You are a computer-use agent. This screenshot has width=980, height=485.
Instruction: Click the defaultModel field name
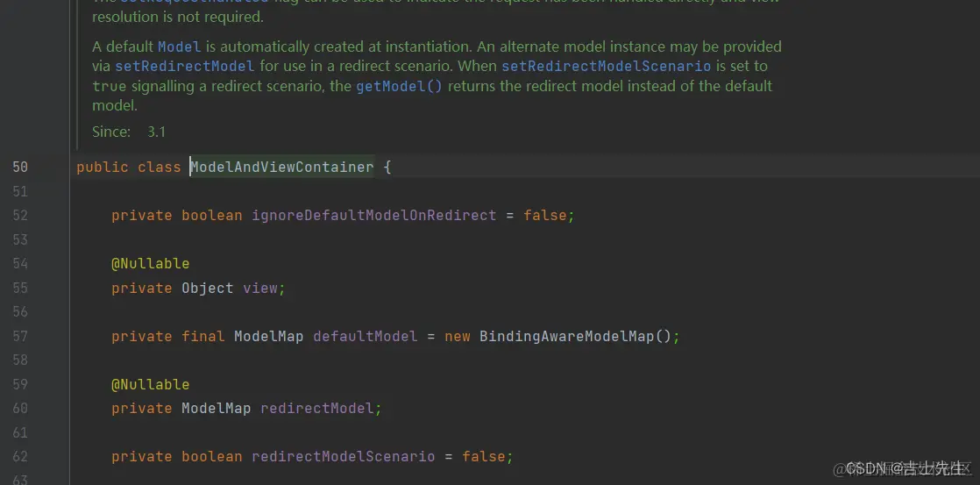365,336
